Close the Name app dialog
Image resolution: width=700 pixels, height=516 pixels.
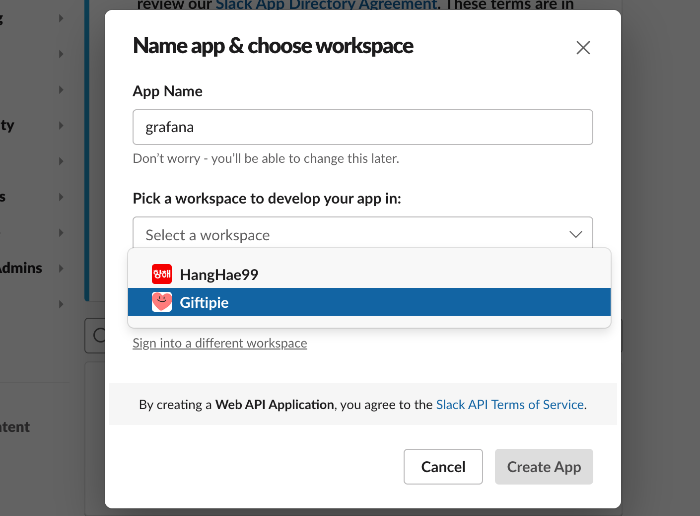click(x=583, y=47)
